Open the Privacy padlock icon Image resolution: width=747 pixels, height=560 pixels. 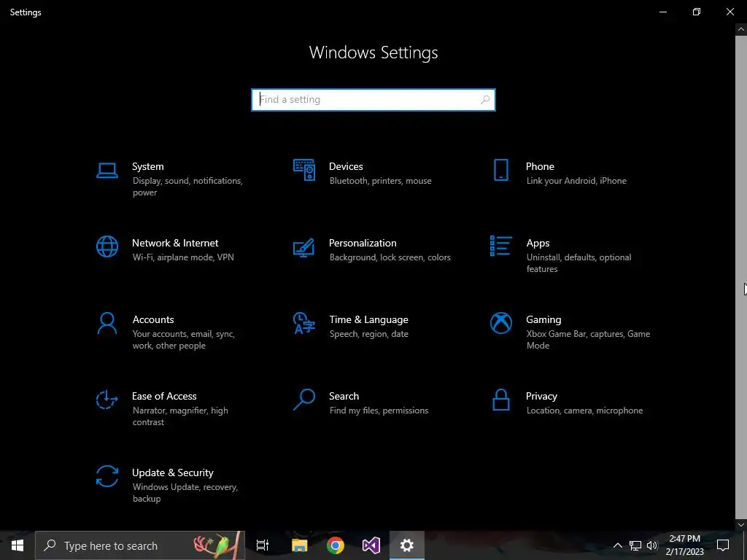(500, 400)
